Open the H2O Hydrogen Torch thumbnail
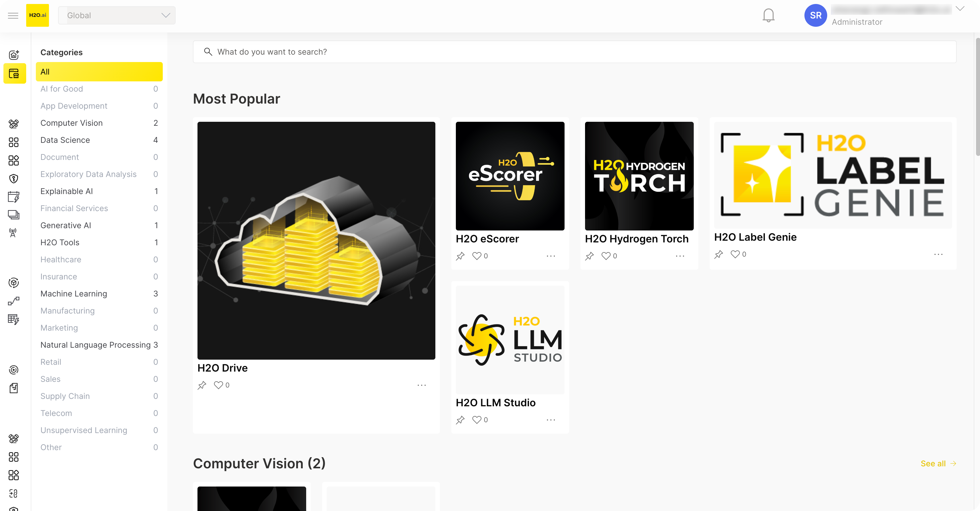The width and height of the screenshot is (980, 511). pos(639,176)
